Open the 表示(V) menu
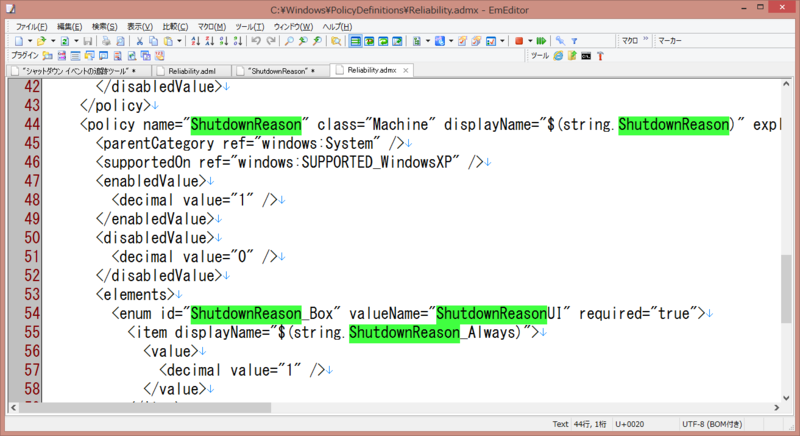This screenshot has width=800, height=436. (140, 27)
